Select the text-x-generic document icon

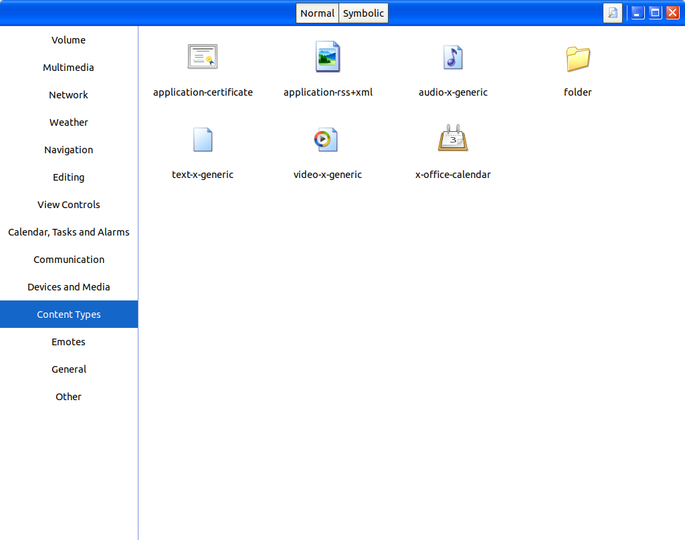[203, 139]
